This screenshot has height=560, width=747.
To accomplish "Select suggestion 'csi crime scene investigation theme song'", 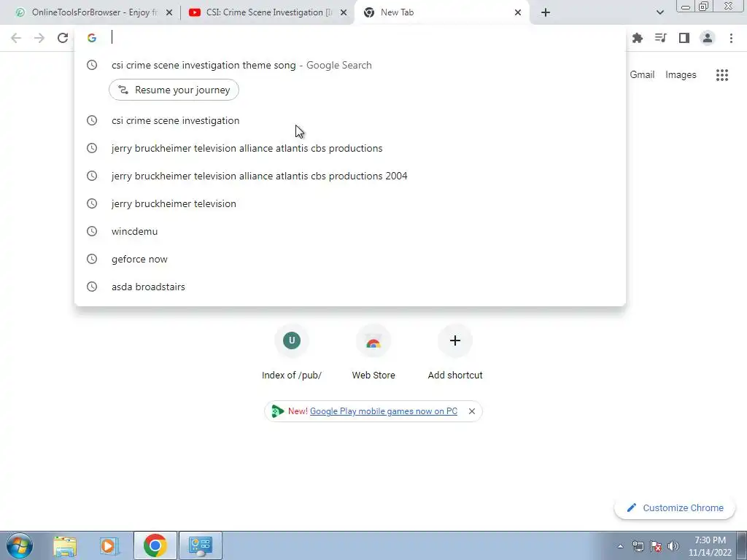I will pos(350,65).
